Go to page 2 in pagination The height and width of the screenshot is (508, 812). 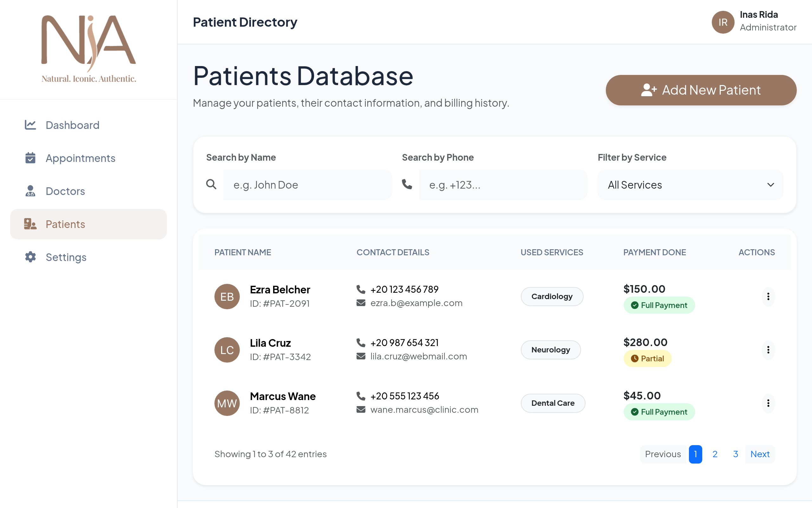[715, 454]
